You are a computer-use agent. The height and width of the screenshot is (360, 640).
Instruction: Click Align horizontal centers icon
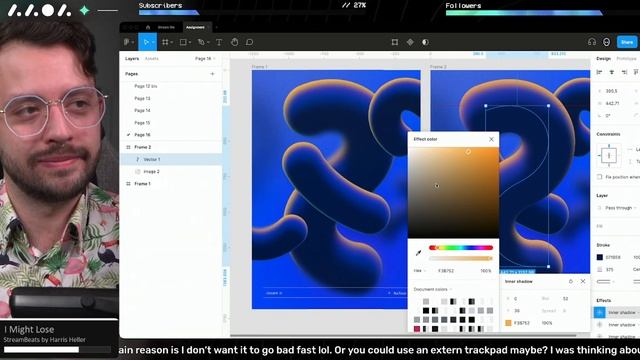[611, 72]
